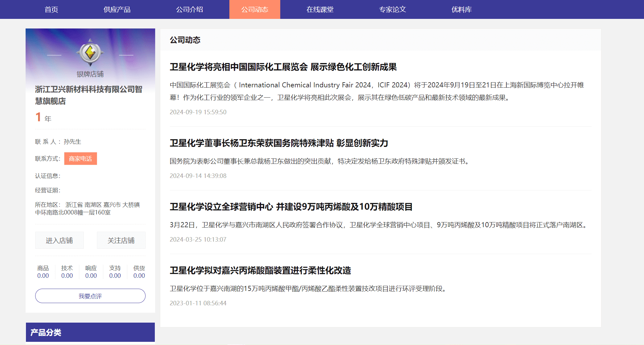
Task: Click the summary starting 中国国际化工展览会（International
Action: point(377,91)
